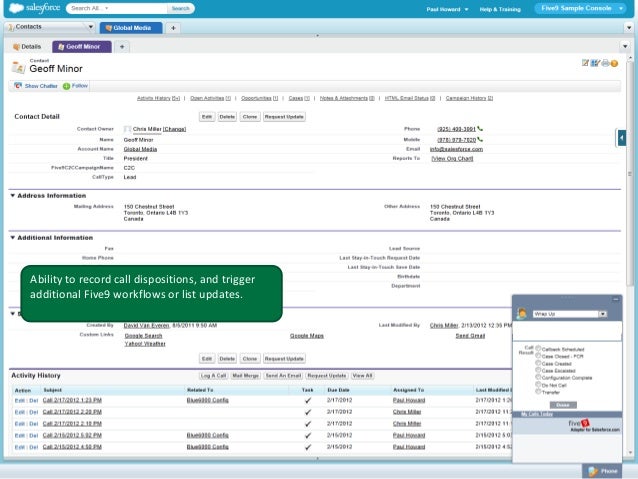Click the View Org Chart link

point(452,158)
